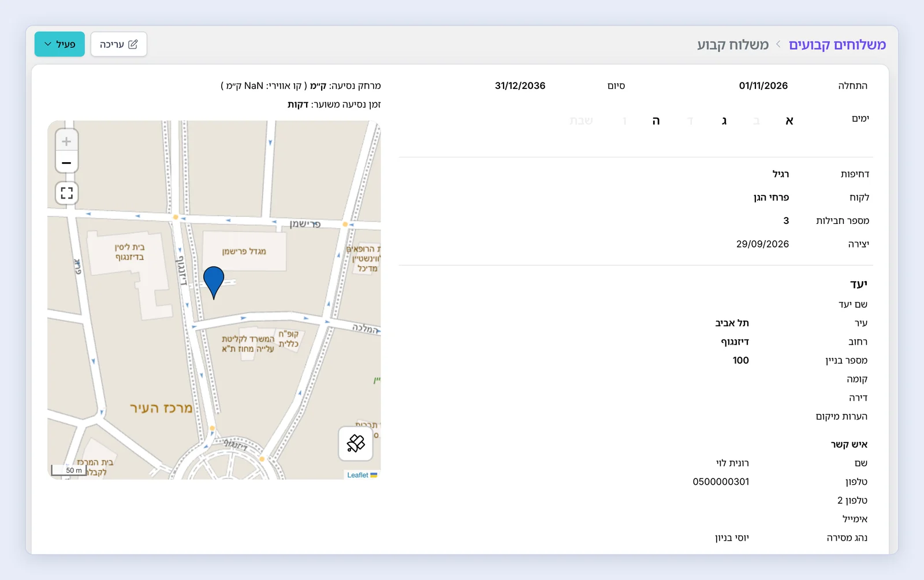Zoom out on the map
The height and width of the screenshot is (580, 924).
coord(66,163)
